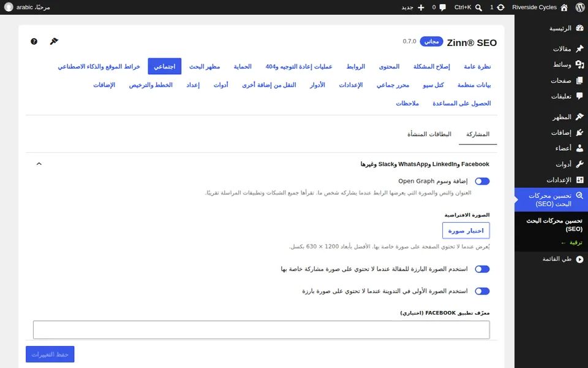This screenshot has width=588, height=368.
Task: Open محرر جماعي tab
Action: 393,85
